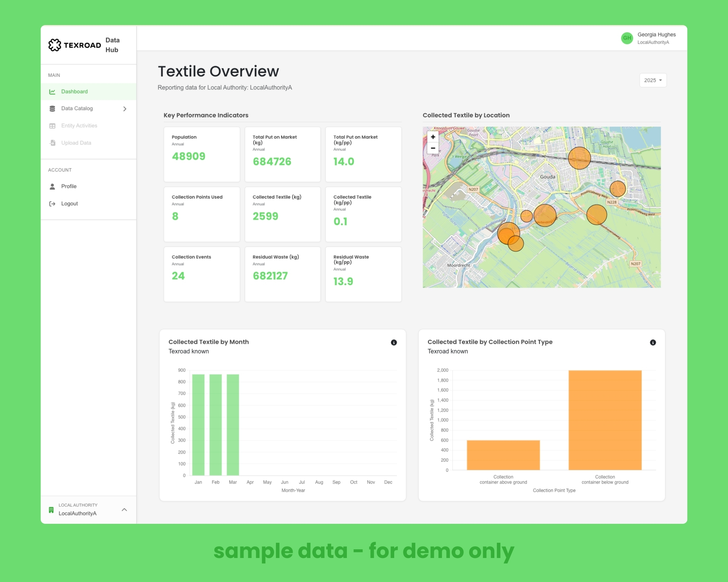Viewport: 728px width, 582px height.
Task: Click the Profile person icon
Action: click(x=52, y=187)
